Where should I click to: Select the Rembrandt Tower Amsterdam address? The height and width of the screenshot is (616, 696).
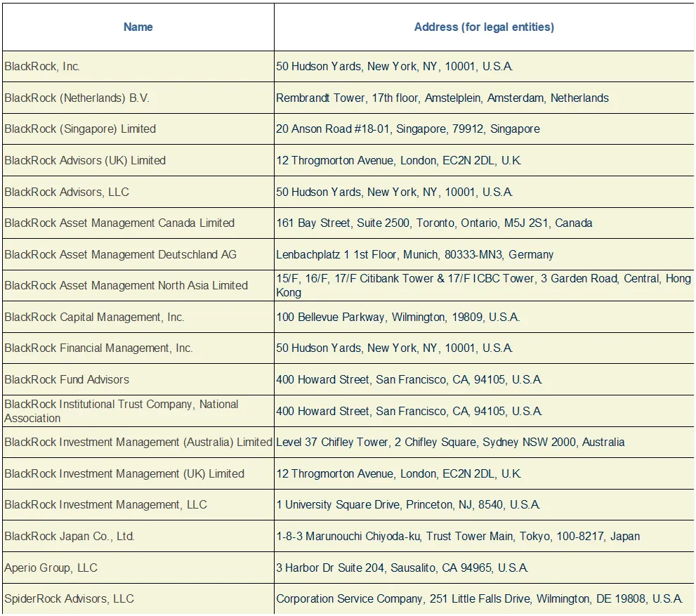coord(484,98)
